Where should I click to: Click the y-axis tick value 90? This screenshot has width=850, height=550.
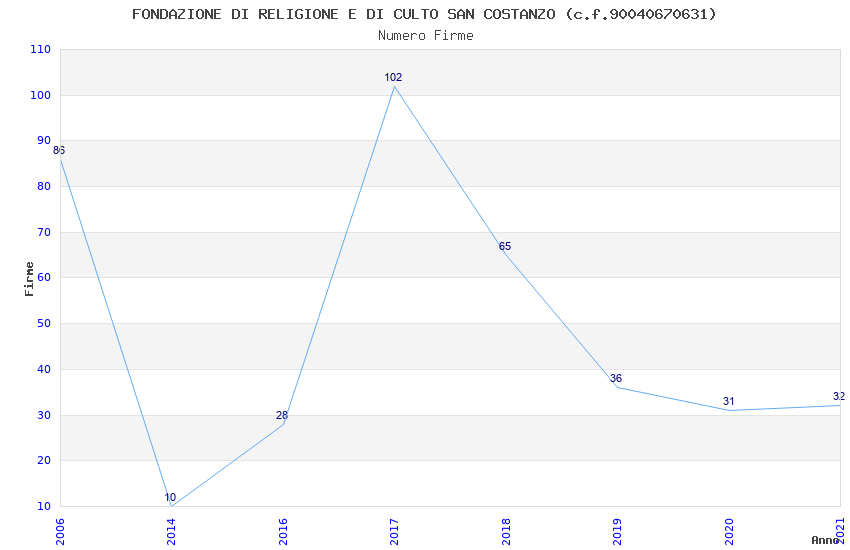tap(43, 140)
